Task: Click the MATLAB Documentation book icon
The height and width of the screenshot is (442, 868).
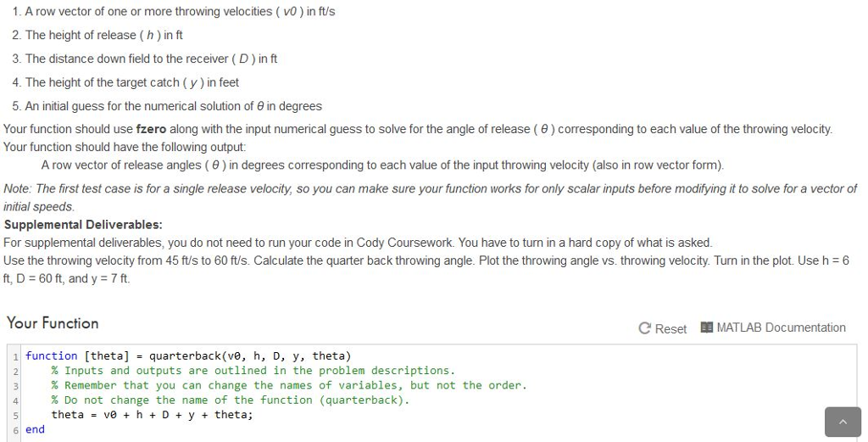Action: (x=707, y=327)
